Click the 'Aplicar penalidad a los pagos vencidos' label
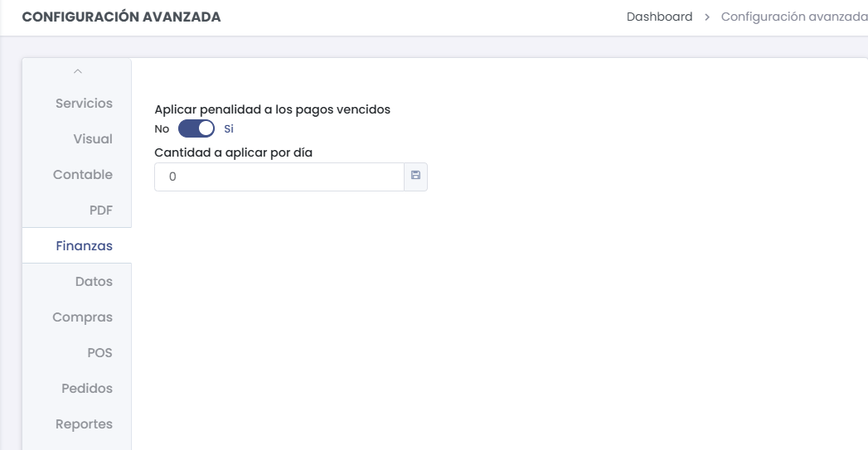Viewport: 868px width, 450px height. pos(272,109)
